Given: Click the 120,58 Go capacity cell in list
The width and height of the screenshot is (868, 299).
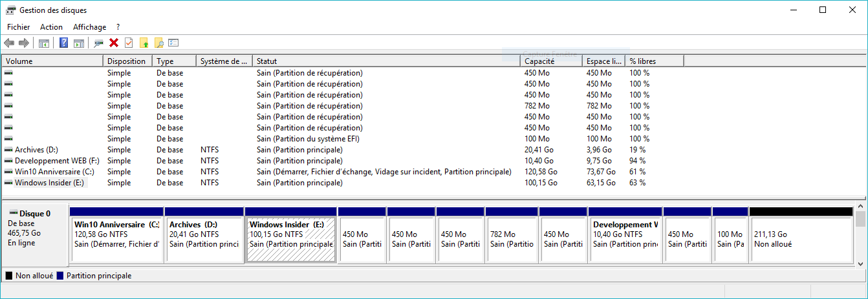Looking at the screenshot, I should click(541, 172).
